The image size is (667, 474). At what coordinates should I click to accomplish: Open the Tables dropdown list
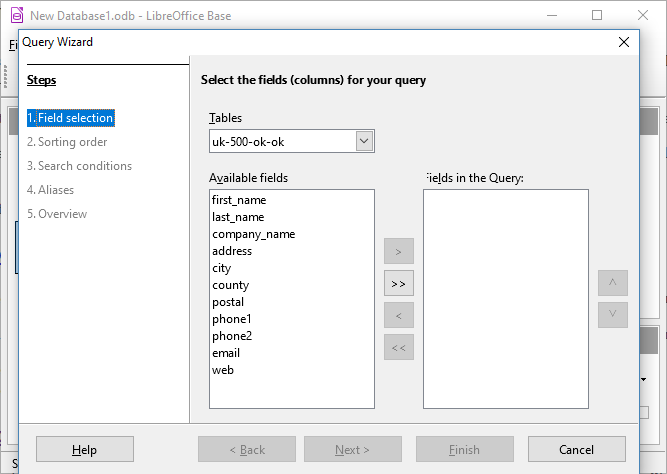point(364,141)
